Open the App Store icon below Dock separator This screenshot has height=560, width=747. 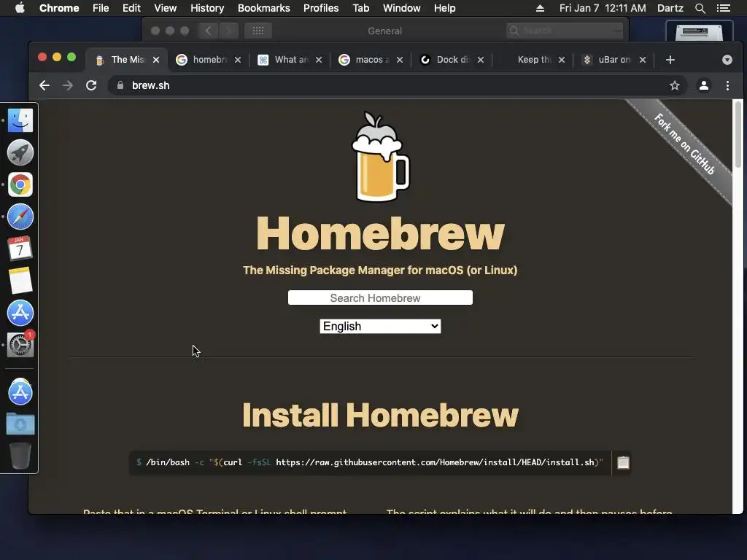point(20,392)
